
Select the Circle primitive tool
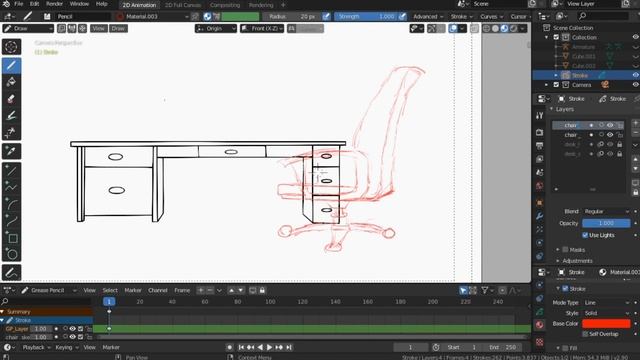(11, 254)
